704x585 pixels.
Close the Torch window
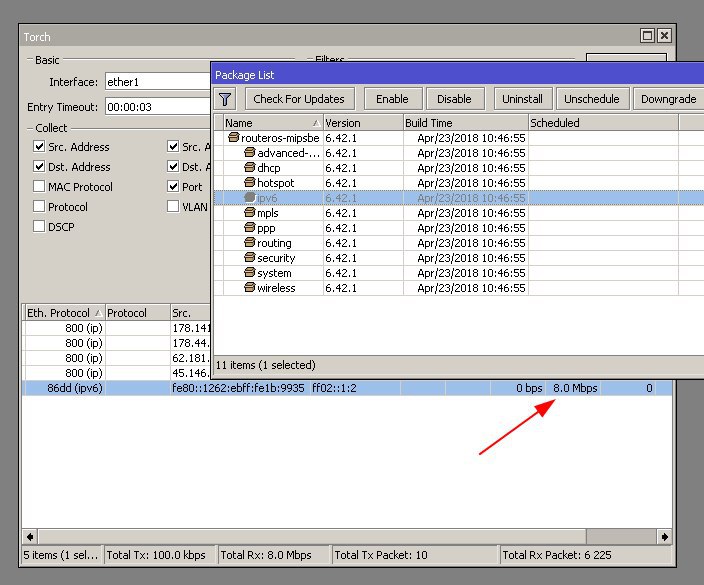pos(664,35)
